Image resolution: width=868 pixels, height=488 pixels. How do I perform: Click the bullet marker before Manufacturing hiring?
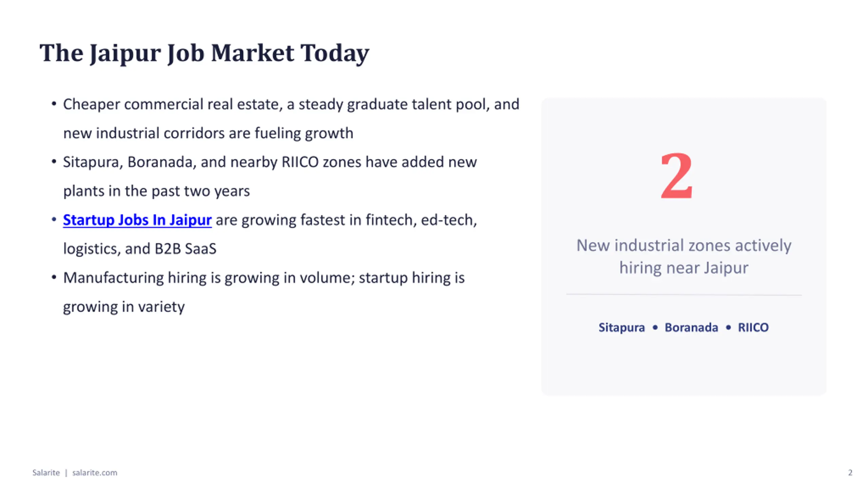point(54,278)
